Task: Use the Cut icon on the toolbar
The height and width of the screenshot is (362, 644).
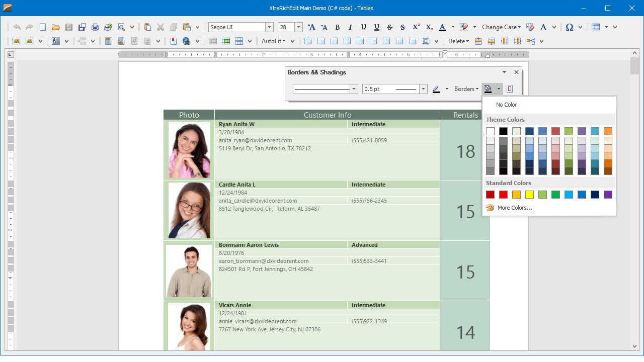Action: (161, 27)
